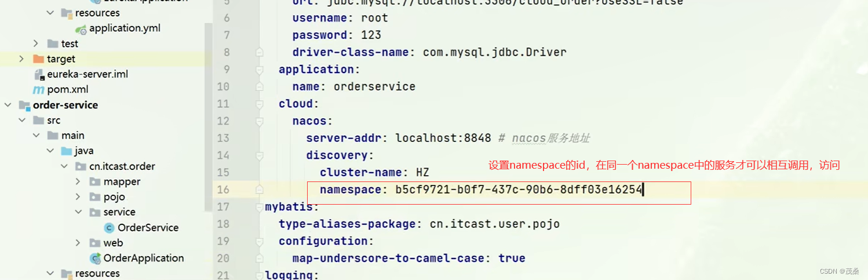The width and height of the screenshot is (868, 280).
Task: Select eureka-server.iml file name
Action: (x=87, y=74)
